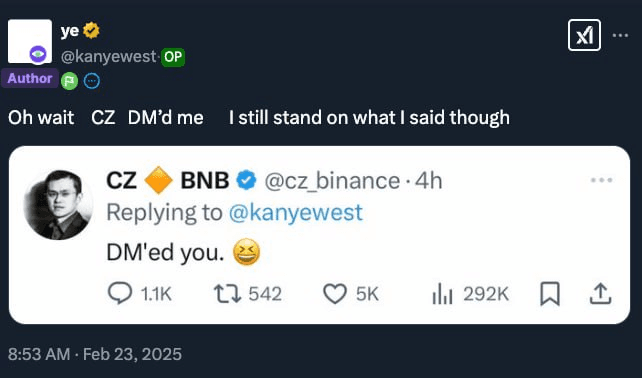
Task: Click the retweet icon showing 542
Action: (227, 294)
